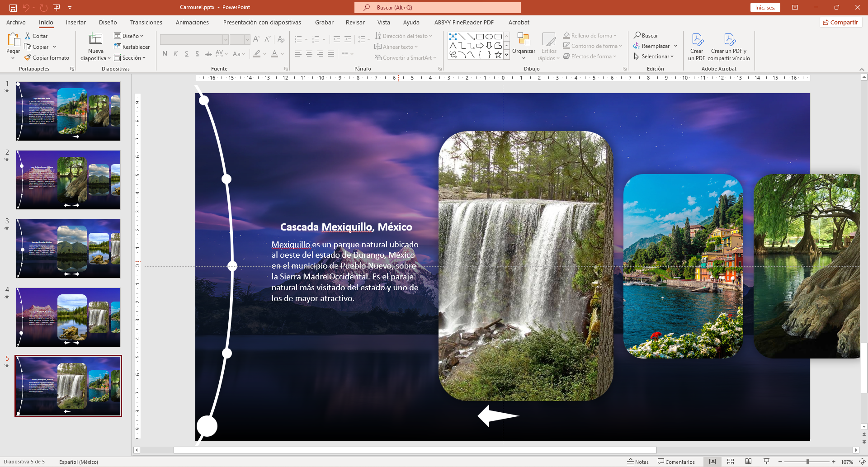Toggle the Comentarios pane

[676, 462]
